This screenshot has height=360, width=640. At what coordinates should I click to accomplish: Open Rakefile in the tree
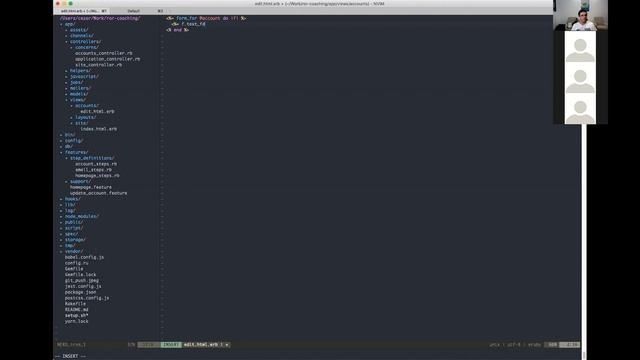point(75,304)
